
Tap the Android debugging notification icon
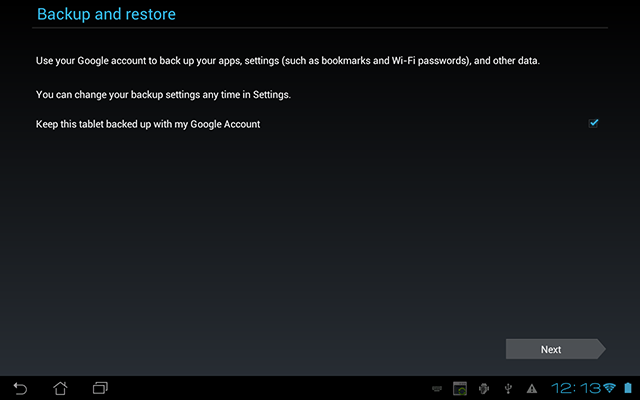(x=484, y=388)
